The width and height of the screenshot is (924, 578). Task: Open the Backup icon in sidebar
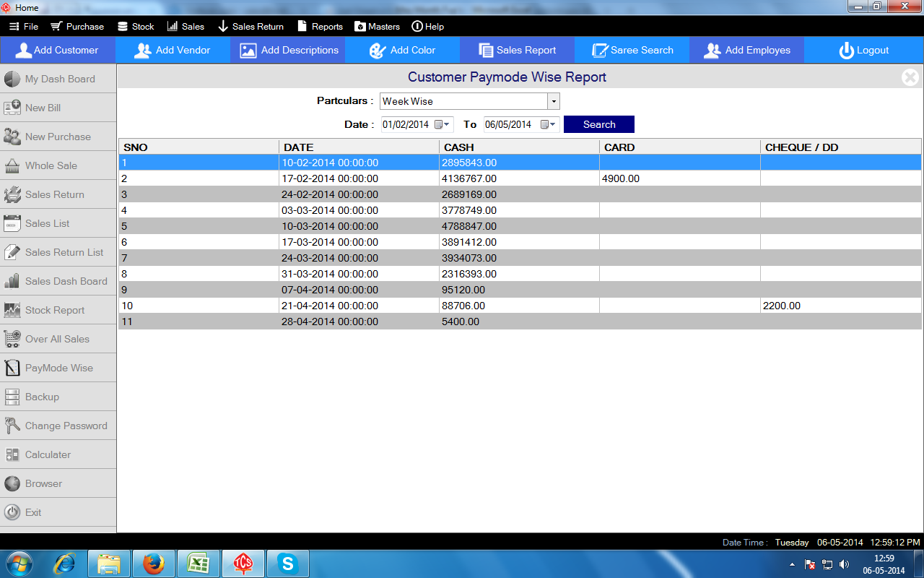tap(12, 397)
